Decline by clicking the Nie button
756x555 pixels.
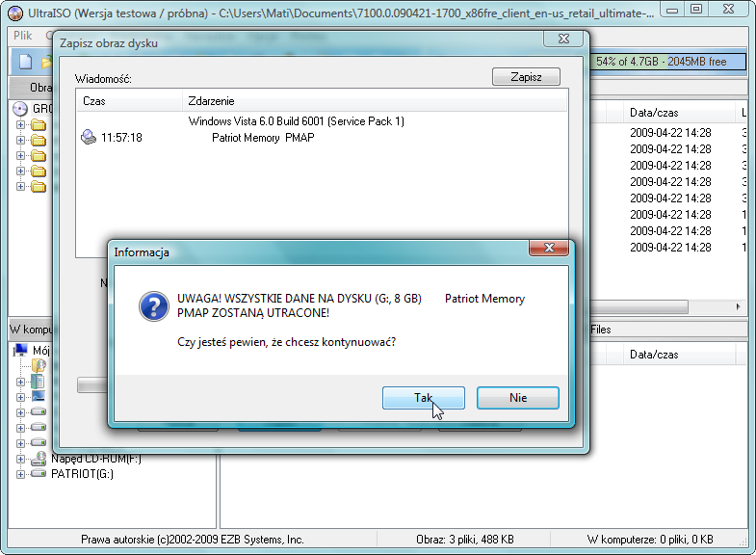click(518, 398)
